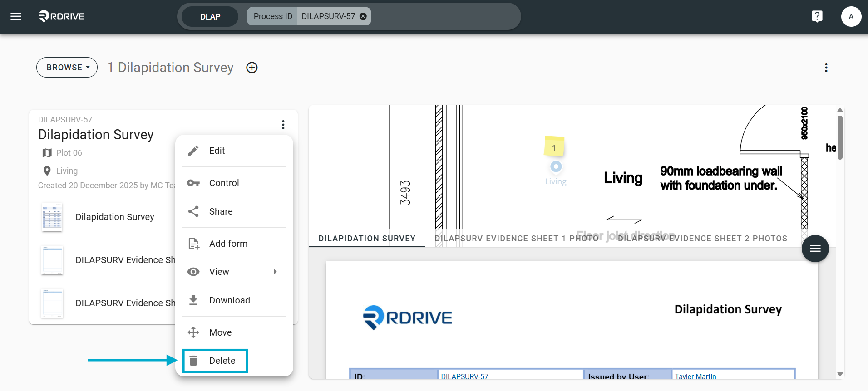This screenshot has height=391, width=868.
Task: Click the yellow sticky note marker 1
Action: coord(554,147)
